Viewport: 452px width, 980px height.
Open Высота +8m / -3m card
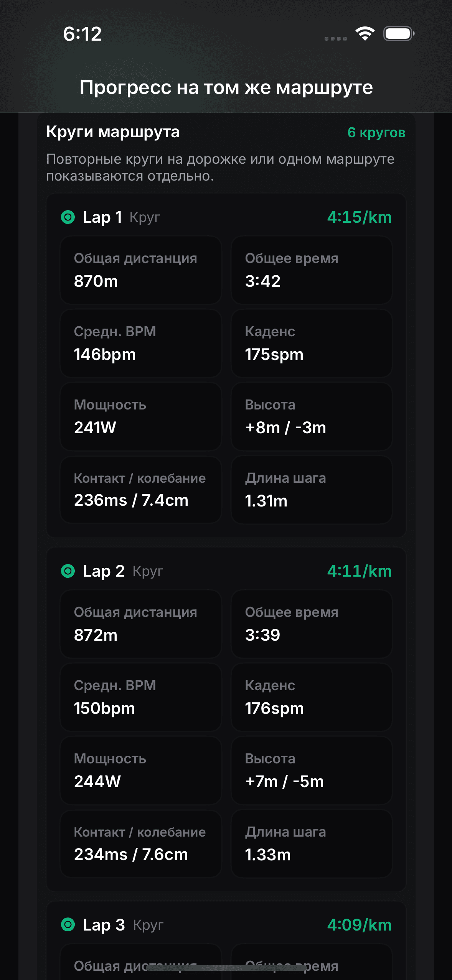tap(312, 416)
